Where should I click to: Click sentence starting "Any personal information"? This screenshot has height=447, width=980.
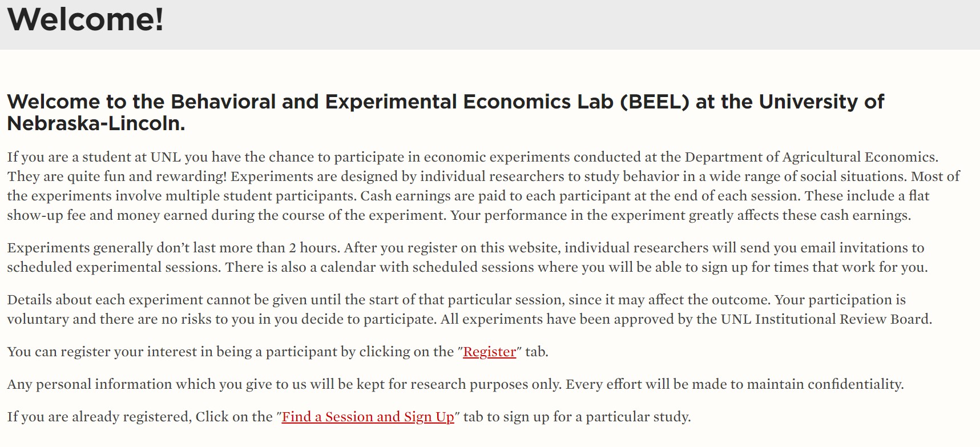[455, 384]
